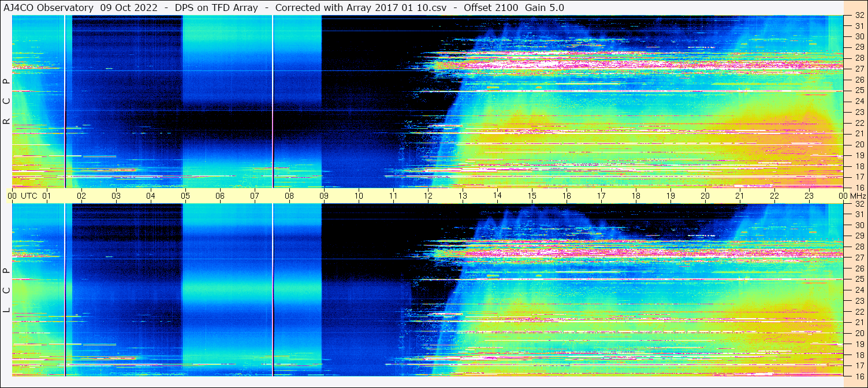Pick the 07 hour mark on time axis
868x388 pixels.
255,196
